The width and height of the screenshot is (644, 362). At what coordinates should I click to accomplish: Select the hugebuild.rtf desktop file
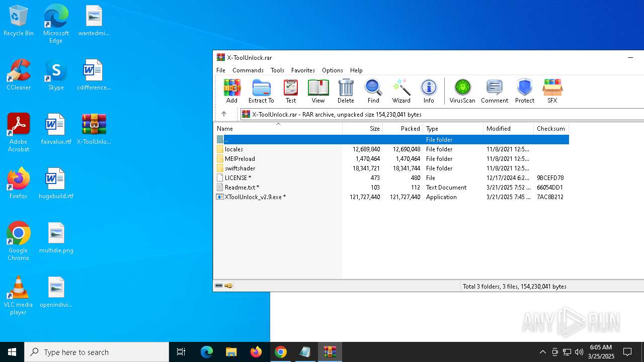[56, 184]
